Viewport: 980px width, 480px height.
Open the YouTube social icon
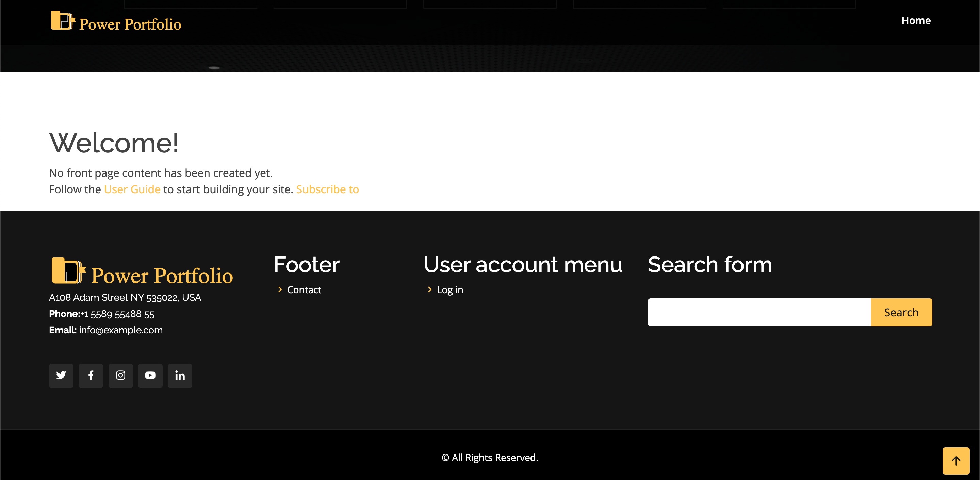150,376
